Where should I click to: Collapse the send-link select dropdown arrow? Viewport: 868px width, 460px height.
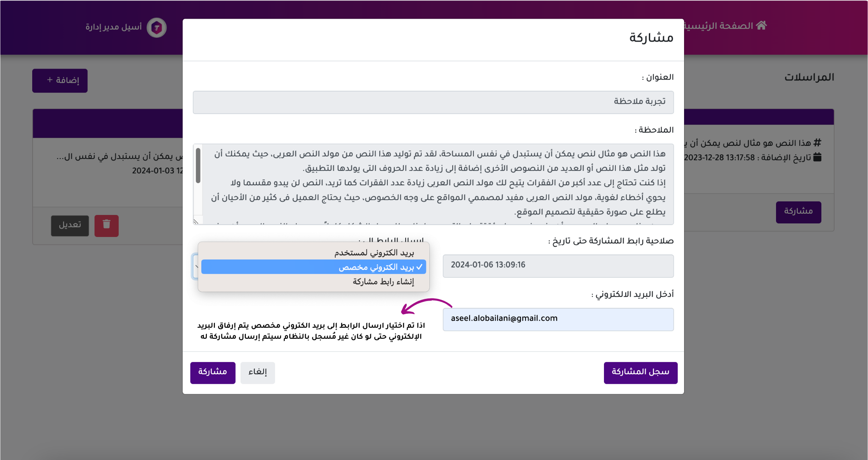(x=196, y=267)
